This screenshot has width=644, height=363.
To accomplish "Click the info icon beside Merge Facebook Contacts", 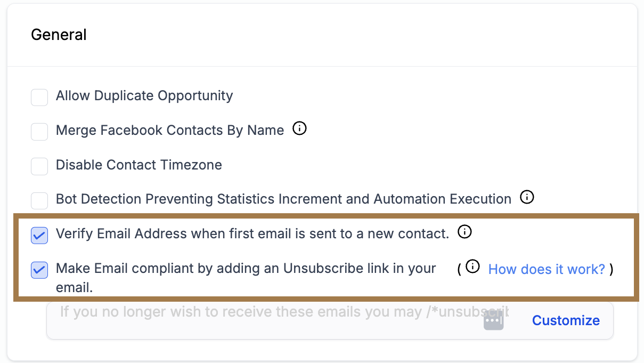I will point(300,129).
